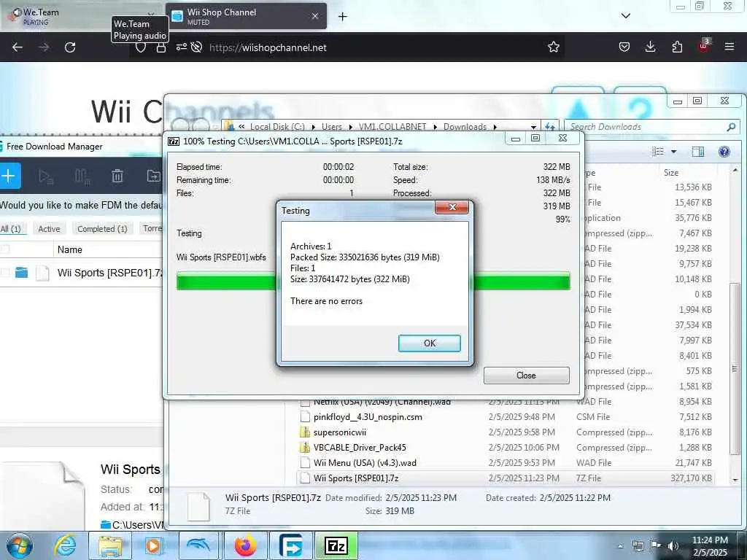
Task: Toggle select-all checkbox in FDM list header
Action: coord(5,249)
